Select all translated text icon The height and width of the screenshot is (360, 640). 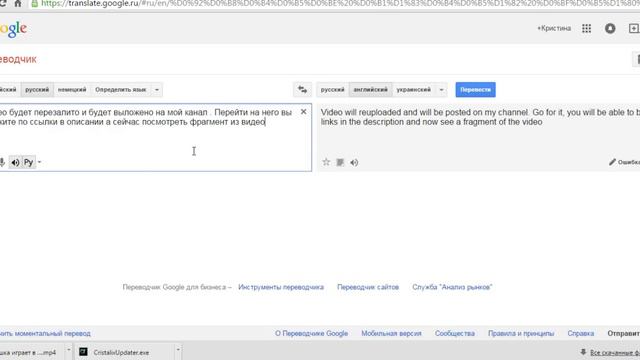point(340,162)
